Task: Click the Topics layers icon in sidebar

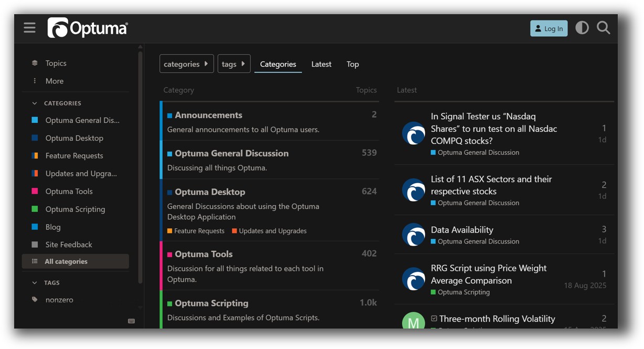Action: (x=35, y=63)
